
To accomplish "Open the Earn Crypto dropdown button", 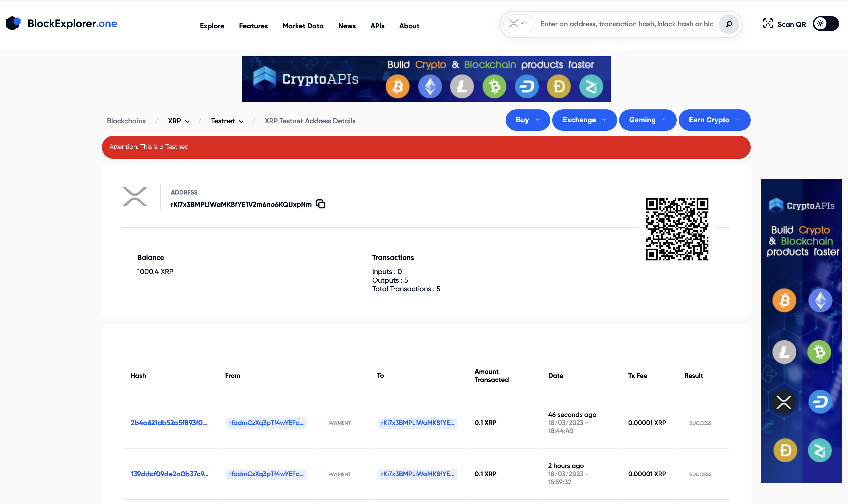I will pyautogui.click(x=714, y=120).
